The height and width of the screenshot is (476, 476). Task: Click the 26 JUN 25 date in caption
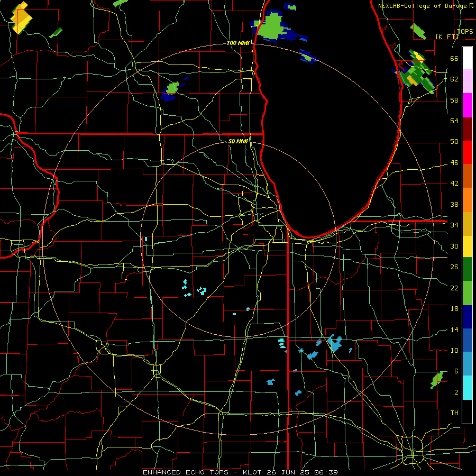tap(289, 472)
